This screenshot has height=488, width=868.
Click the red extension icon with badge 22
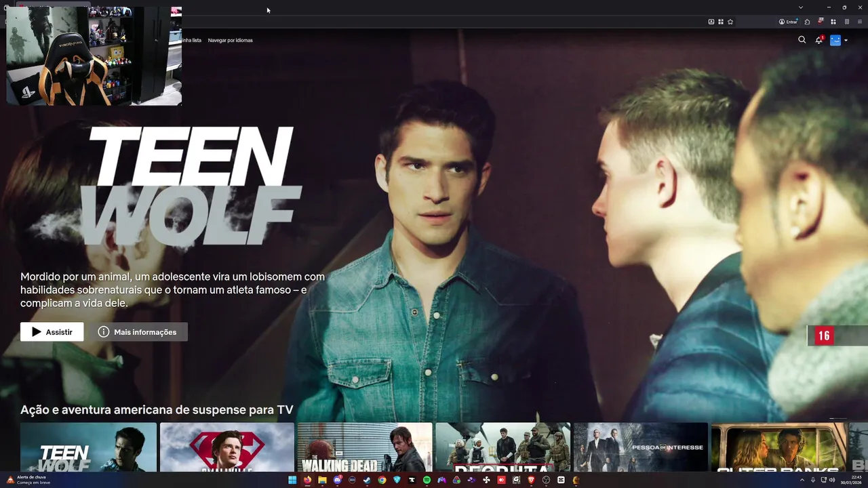[x=821, y=21]
